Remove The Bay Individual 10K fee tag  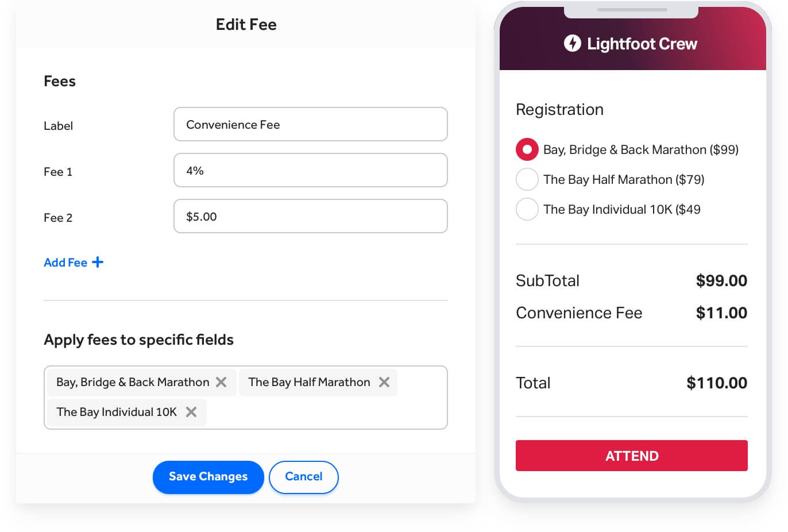pyautogui.click(x=191, y=412)
